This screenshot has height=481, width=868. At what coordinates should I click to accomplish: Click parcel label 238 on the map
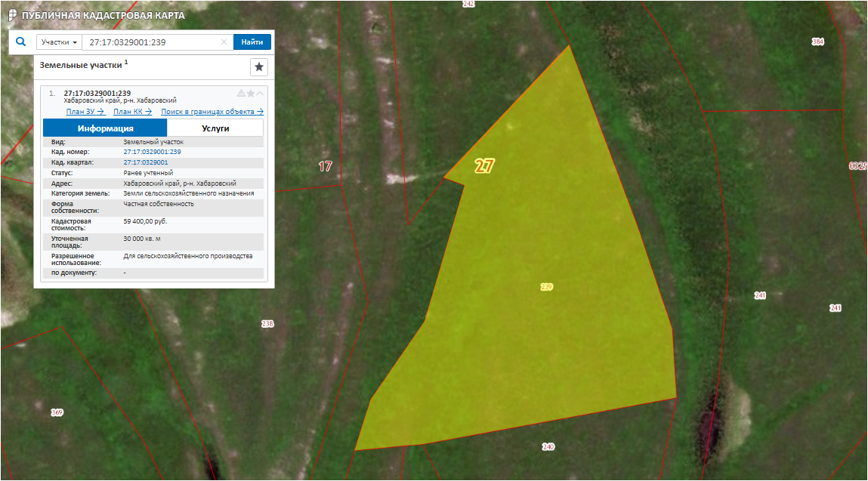pyautogui.click(x=267, y=324)
